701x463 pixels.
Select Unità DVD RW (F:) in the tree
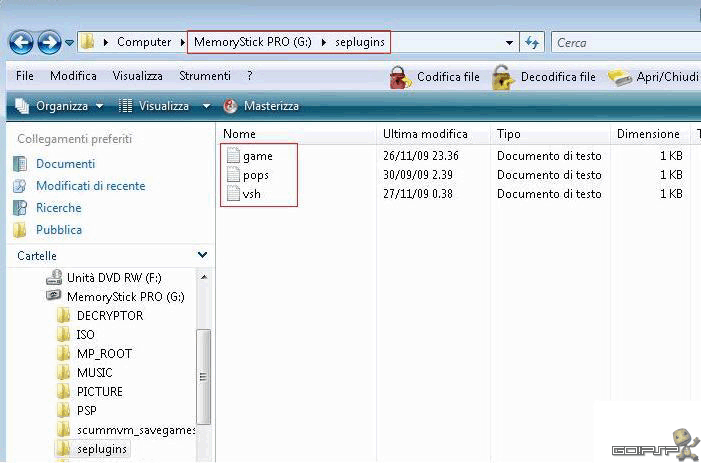[114, 278]
